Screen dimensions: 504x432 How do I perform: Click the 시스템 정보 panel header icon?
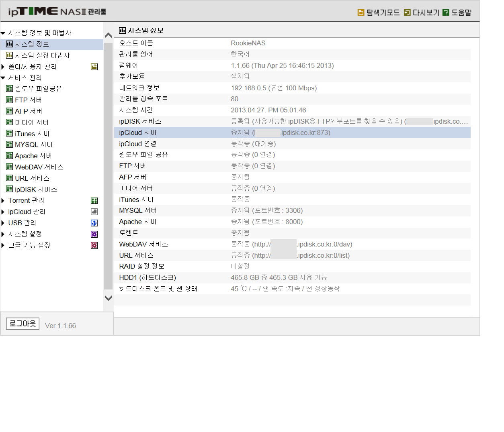(122, 31)
